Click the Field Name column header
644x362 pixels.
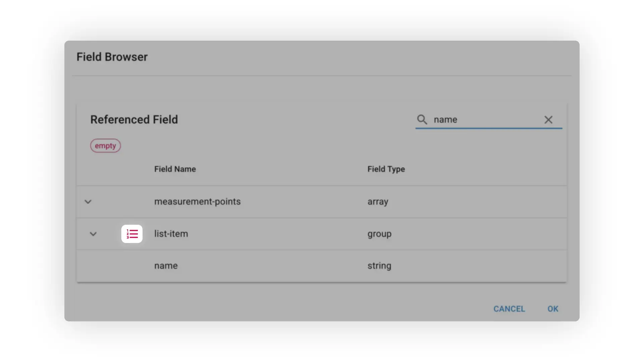pos(175,169)
